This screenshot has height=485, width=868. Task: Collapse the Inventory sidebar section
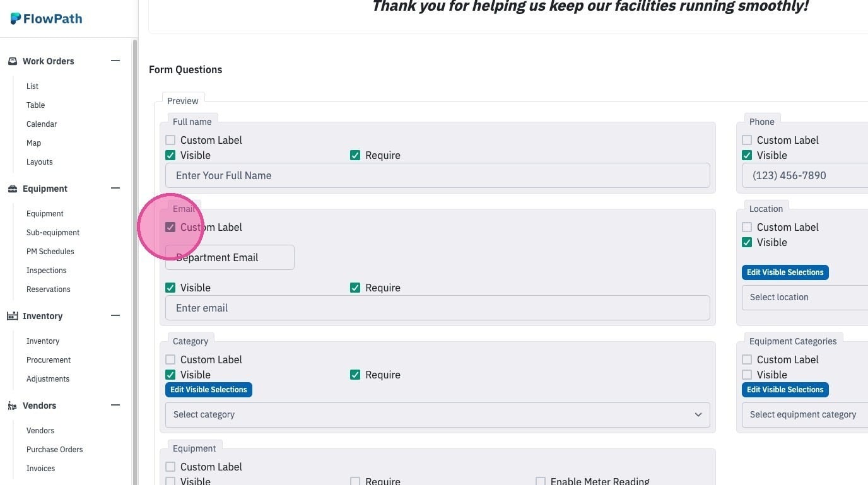[115, 315]
